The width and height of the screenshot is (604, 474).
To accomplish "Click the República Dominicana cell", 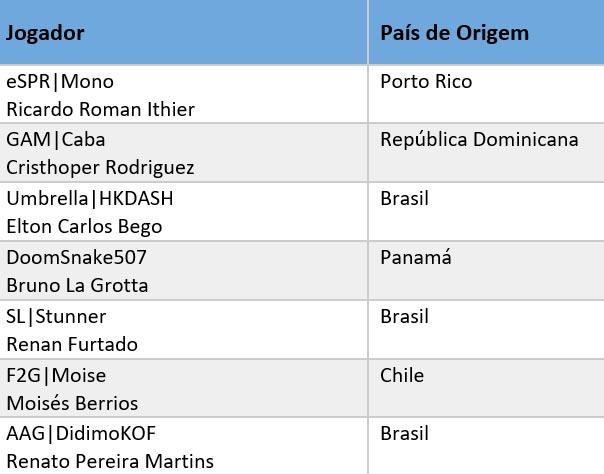I will [479, 139].
